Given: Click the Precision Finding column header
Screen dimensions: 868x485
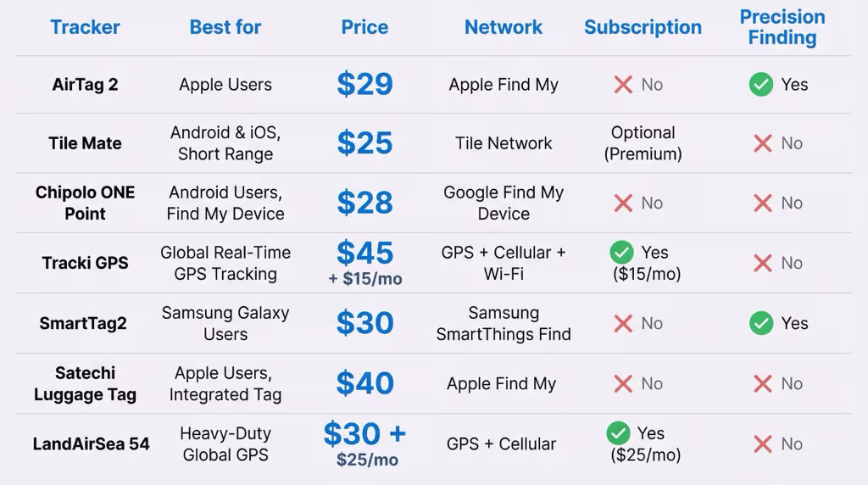Looking at the screenshot, I should tap(782, 27).
